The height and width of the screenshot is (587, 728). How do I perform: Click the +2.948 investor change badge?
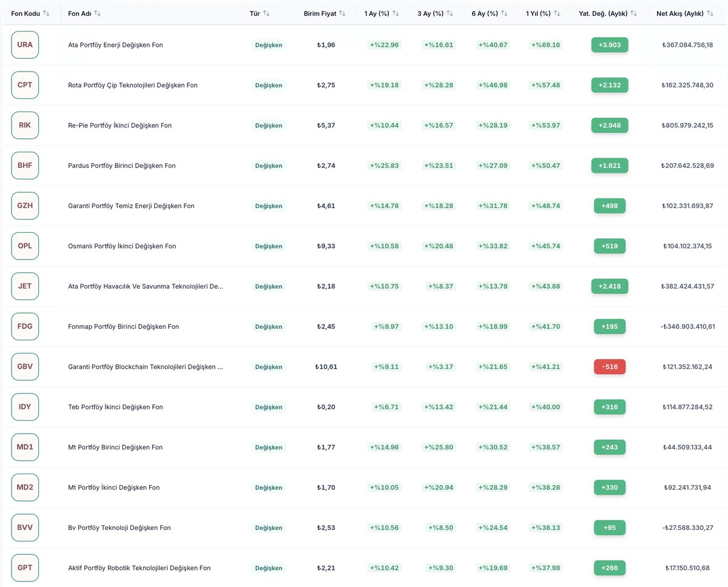point(610,126)
